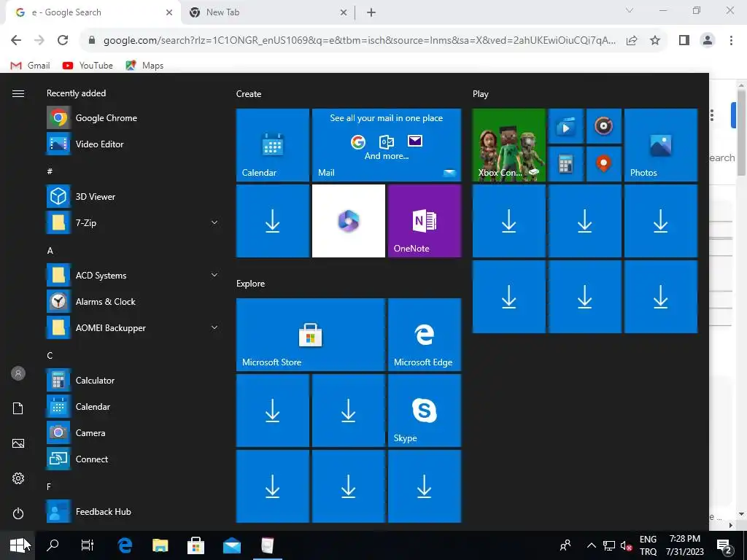
Task: Select the Create group title
Action: point(249,94)
